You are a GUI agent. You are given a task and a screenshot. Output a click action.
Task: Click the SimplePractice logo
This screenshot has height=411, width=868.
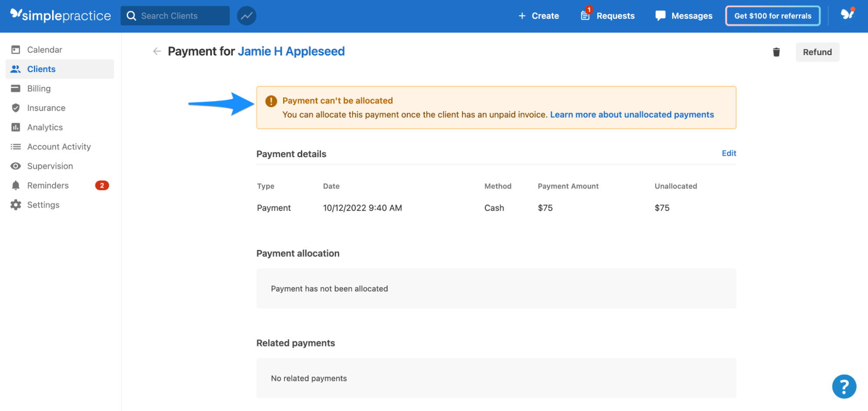click(x=60, y=15)
